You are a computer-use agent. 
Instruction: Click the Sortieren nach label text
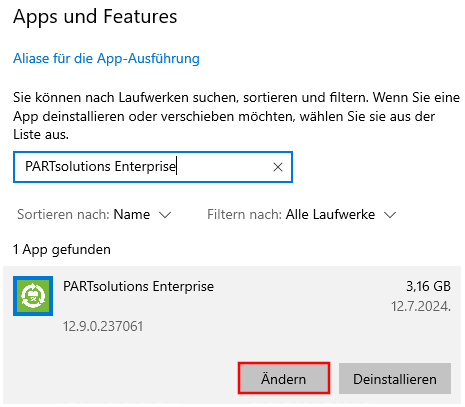[x=63, y=214]
